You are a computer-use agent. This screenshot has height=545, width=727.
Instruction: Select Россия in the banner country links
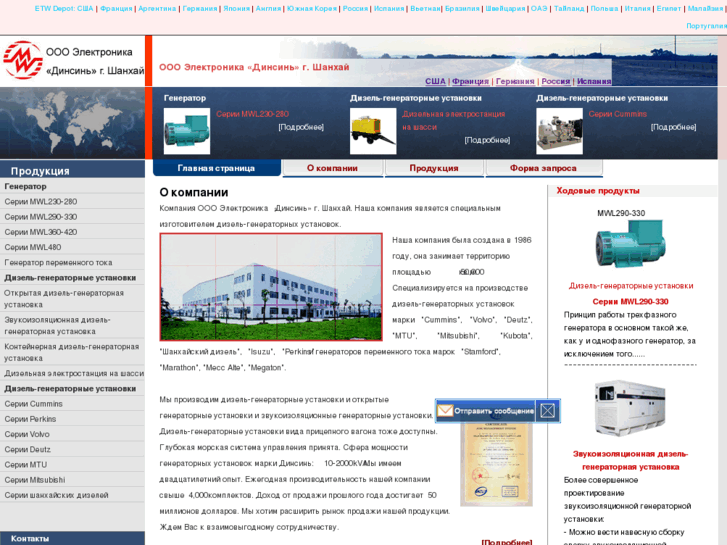[x=555, y=81]
